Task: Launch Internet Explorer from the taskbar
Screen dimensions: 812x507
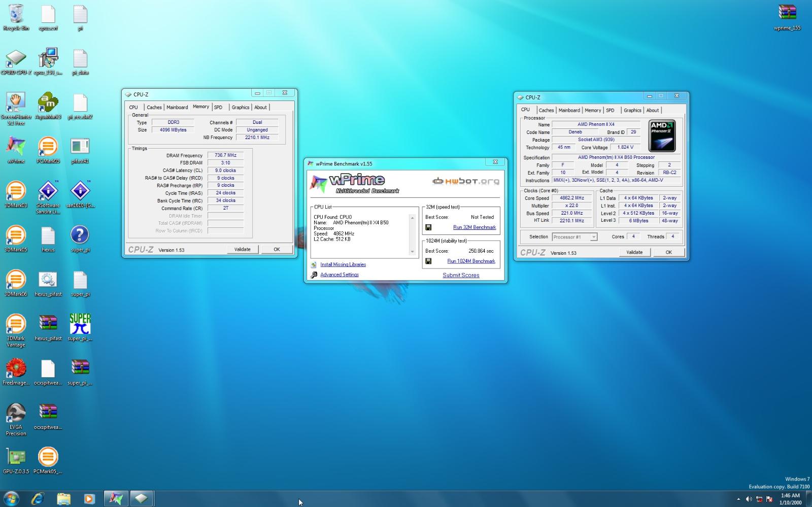Action: pos(37,498)
